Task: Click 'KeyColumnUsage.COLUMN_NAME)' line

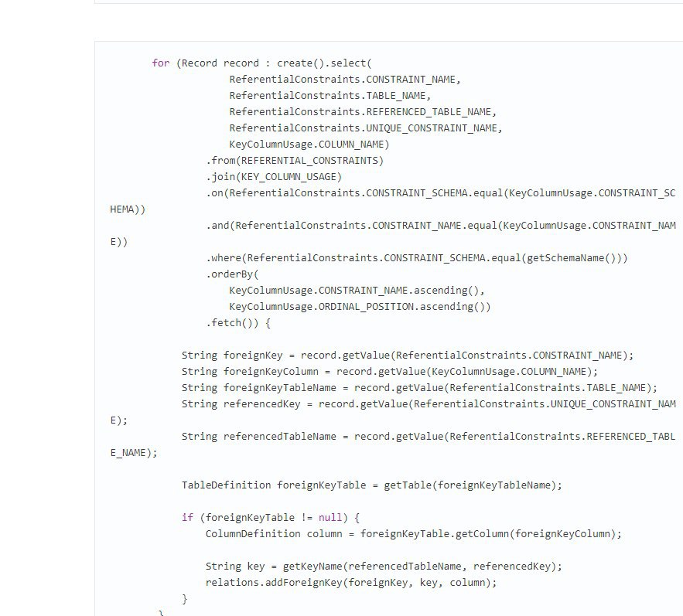Action: point(309,144)
